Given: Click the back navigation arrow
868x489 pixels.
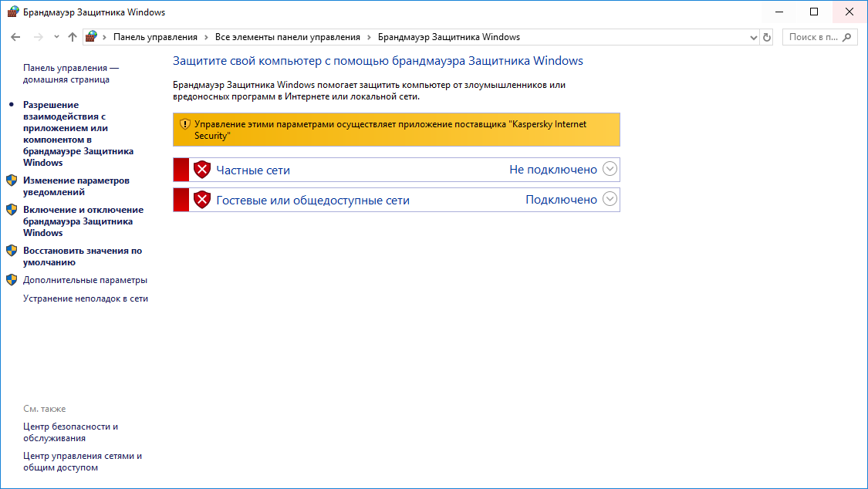Looking at the screenshot, I should tap(15, 37).
